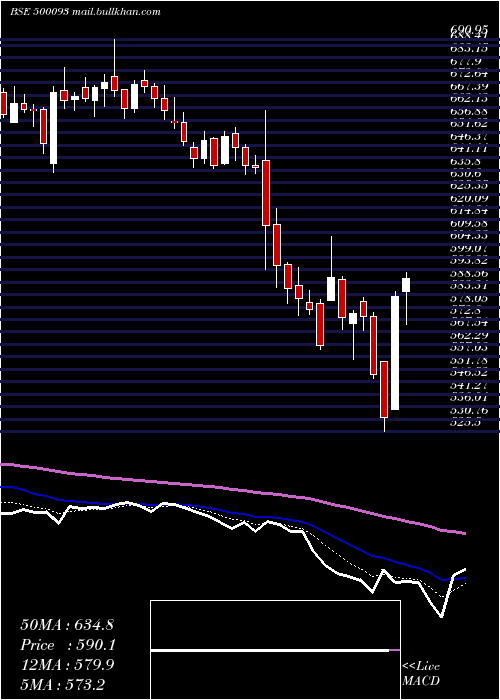This screenshot has width=500, height=700.
Task: Click the 604.33 price axis label
Action: click(468, 235)
